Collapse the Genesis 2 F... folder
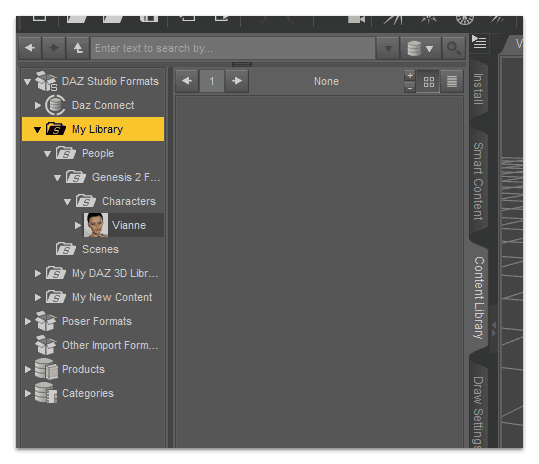Screen dimensions: 539x464 pos(57,178)
